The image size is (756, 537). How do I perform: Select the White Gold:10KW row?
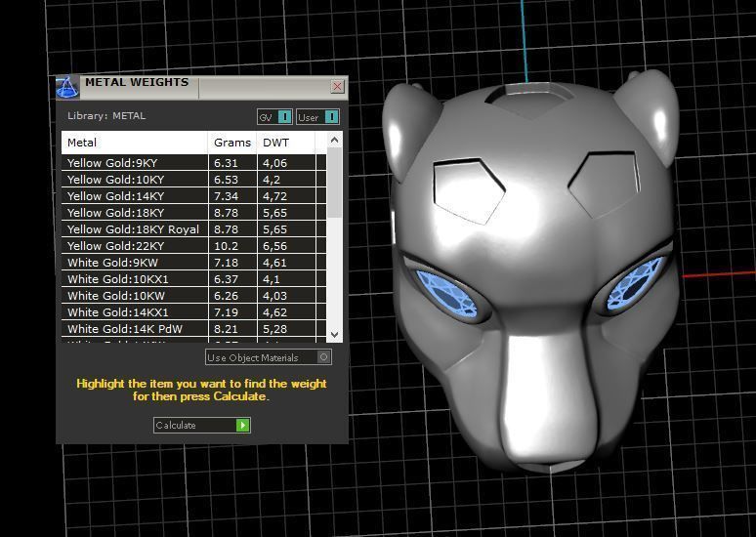point(193,296)
